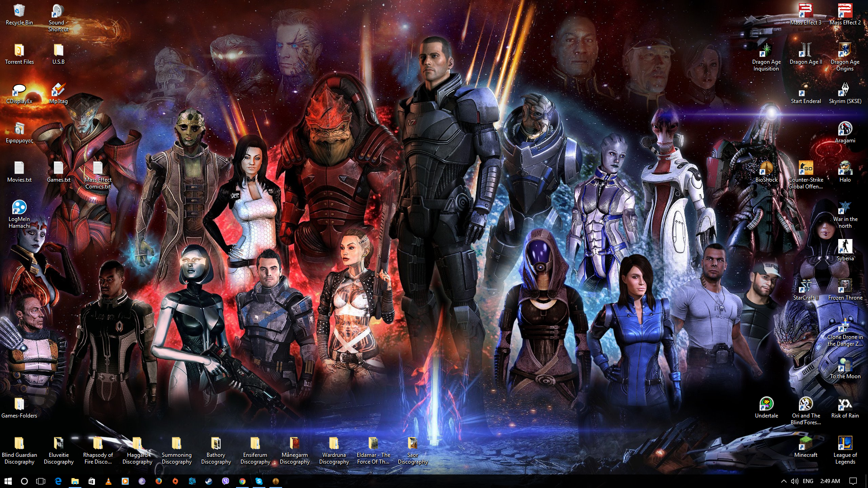This screenshot has width=868, height=488.
Task: Launch Mass Effect 3 shortcut
Action: 806,14
